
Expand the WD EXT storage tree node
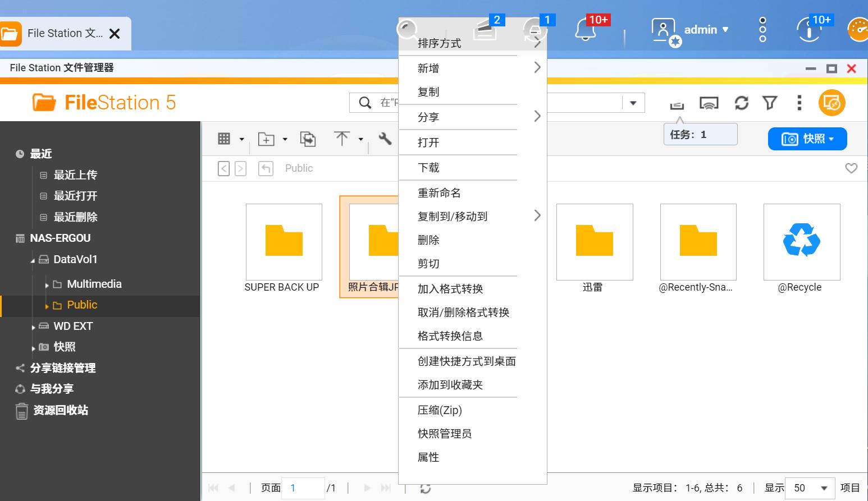coord(34,326)
